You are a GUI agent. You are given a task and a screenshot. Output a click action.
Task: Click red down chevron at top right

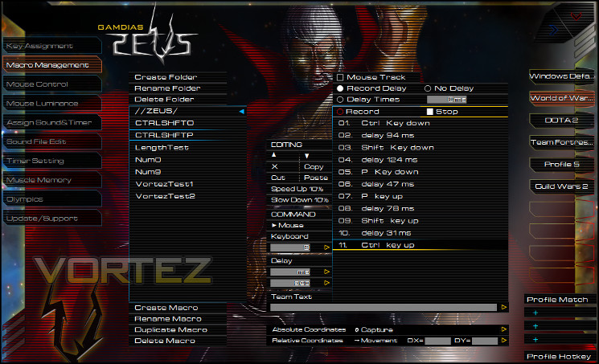(x=576, y=16)
